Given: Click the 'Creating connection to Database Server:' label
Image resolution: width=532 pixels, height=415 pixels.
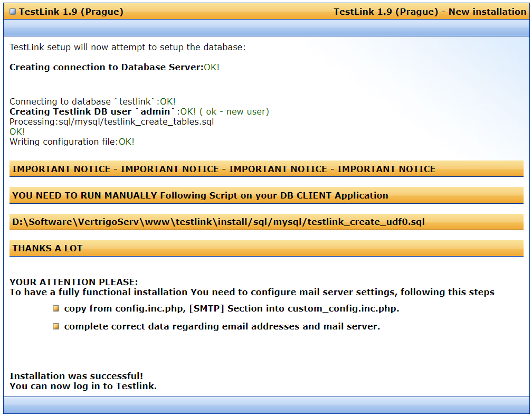Looking at the screenshot, I should click(107, 67).
